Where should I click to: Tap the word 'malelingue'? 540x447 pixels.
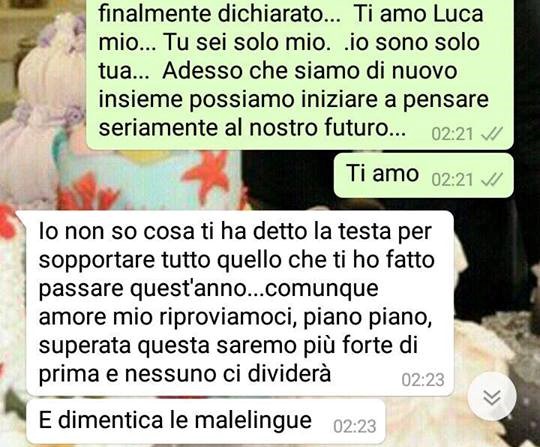click(253, 421)
